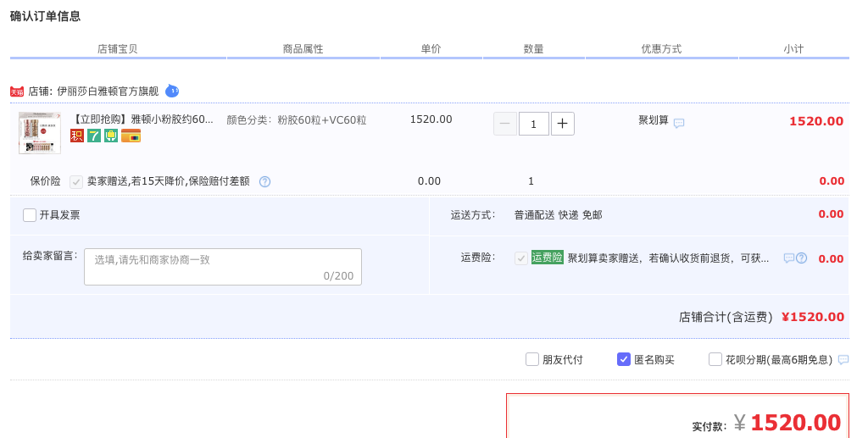Image resolution: width=868 pixels, height=438 pixels.
Task: Open the 【立即抢购】雅顿小粉胶 product link
Action: pos(144,119)
